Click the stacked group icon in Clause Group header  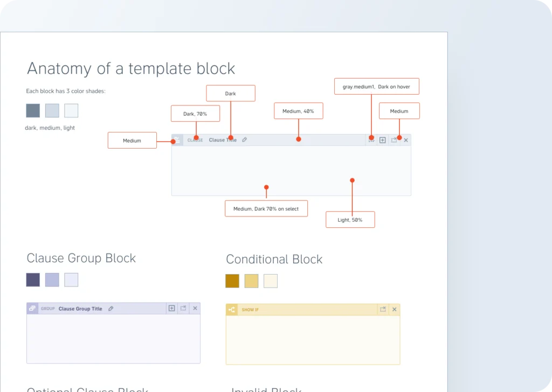[32, 309]
